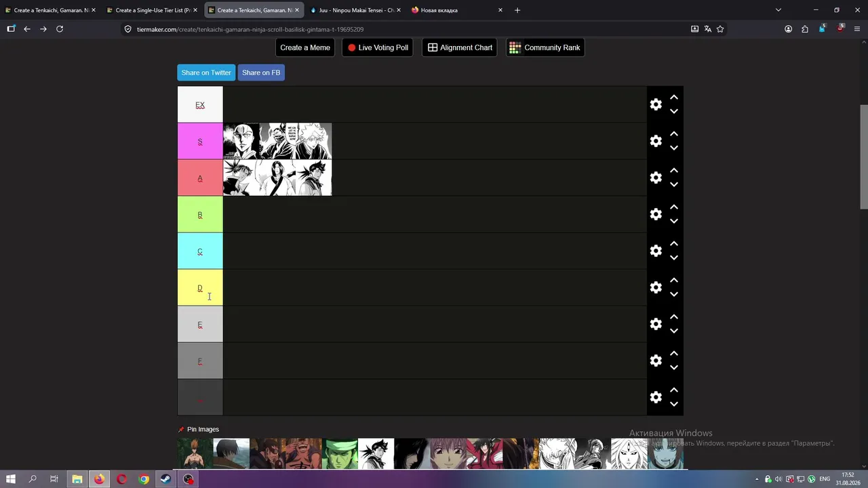Click the light gray E tier label
The height and width of the screenshot is (488, 868).
[200, 325]
